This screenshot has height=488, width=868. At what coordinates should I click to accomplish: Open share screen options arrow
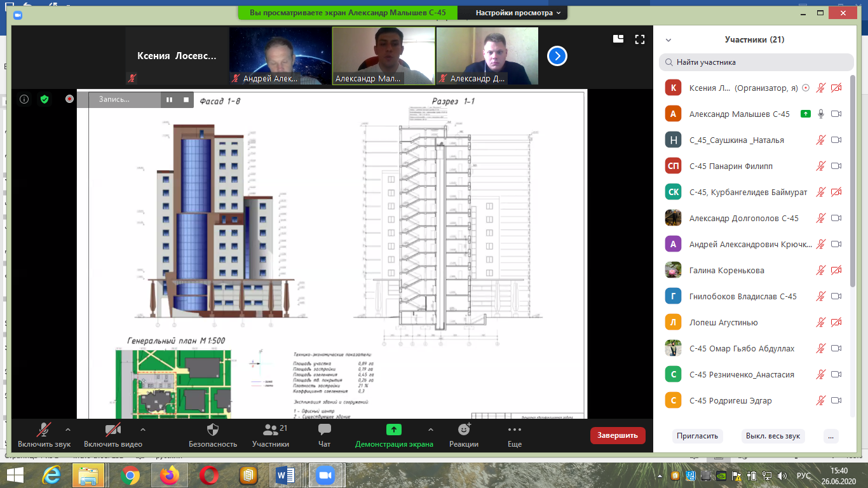tap(430, 429)
